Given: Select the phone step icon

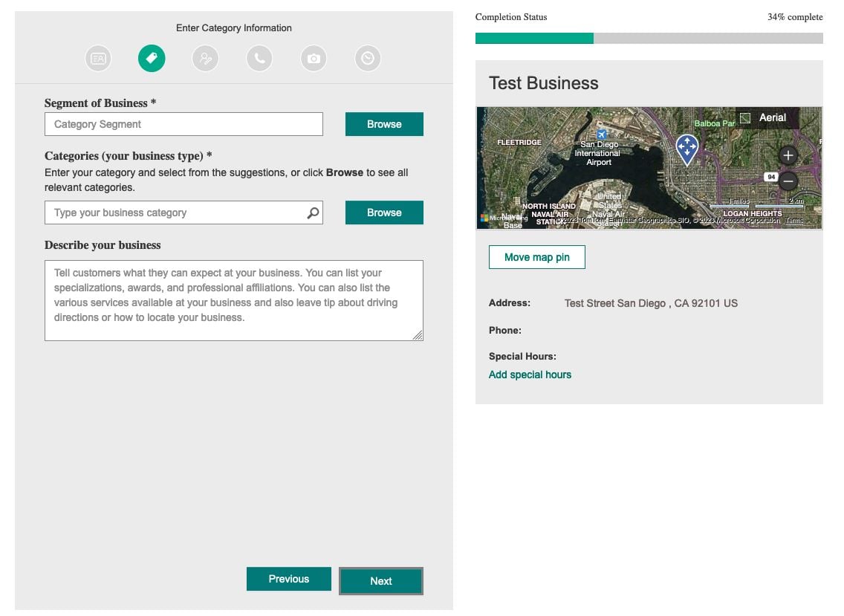Looking at the screenshot, I should pos(259,58).
